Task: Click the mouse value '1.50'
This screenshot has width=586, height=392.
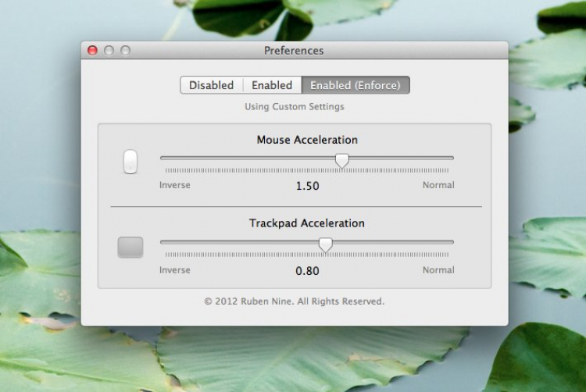Action: pyautogui.click(x=308, y=186)
